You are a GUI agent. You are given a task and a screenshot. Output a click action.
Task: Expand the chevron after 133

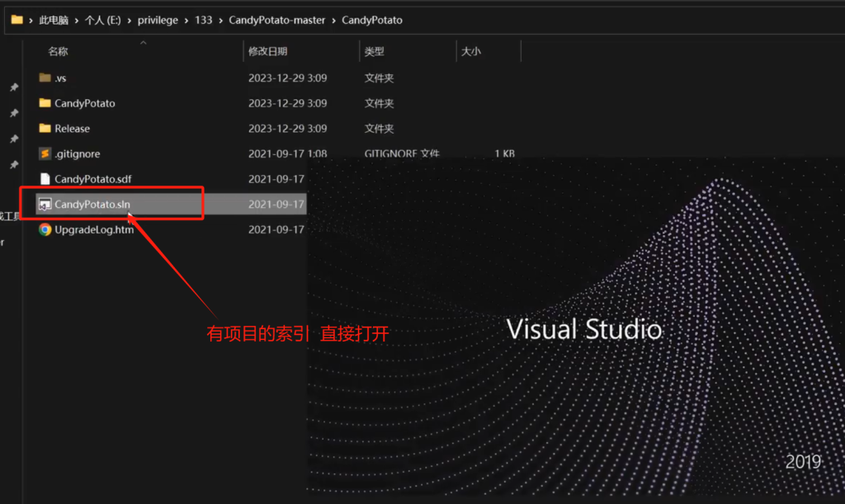point(220,21)
